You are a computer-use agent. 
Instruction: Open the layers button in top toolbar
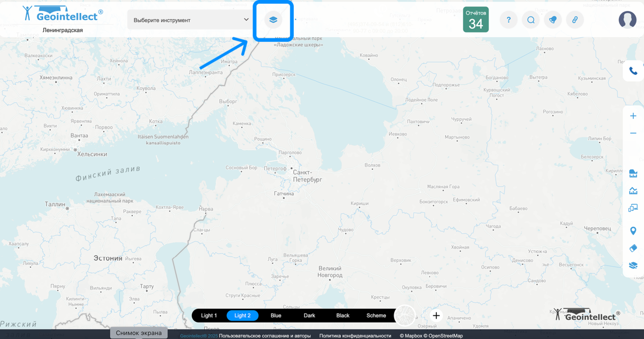[x=273, y=20]
